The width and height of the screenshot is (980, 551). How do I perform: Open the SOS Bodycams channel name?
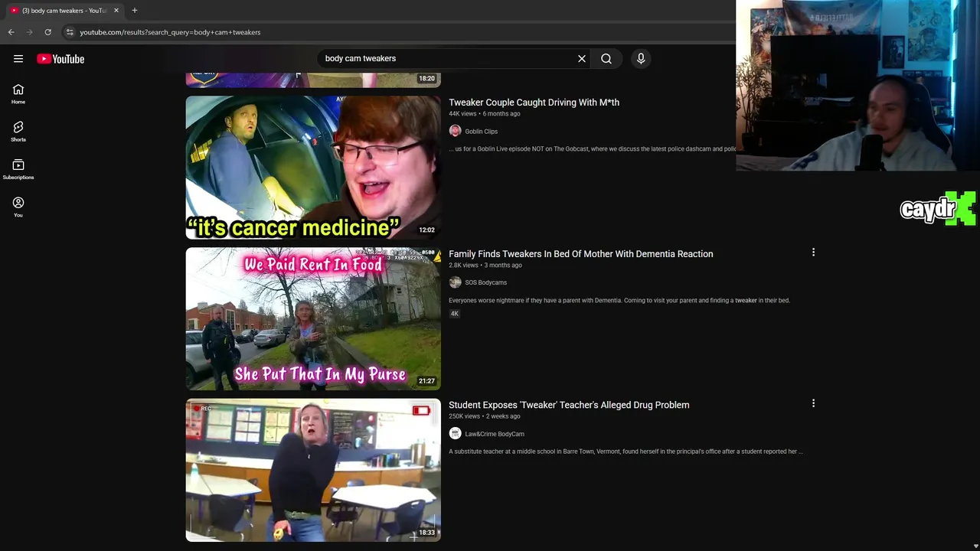pyautogui.click(x=485, y=282)
